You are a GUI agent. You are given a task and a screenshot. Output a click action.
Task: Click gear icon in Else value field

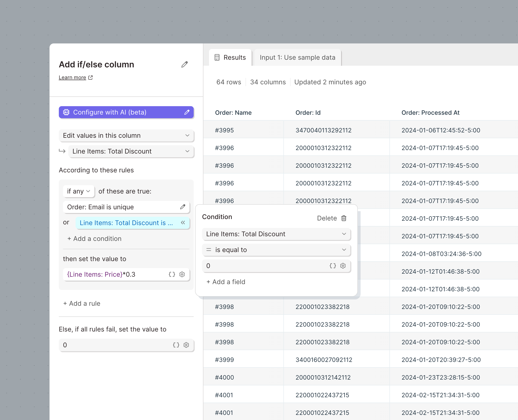click(x=186, y=345)
